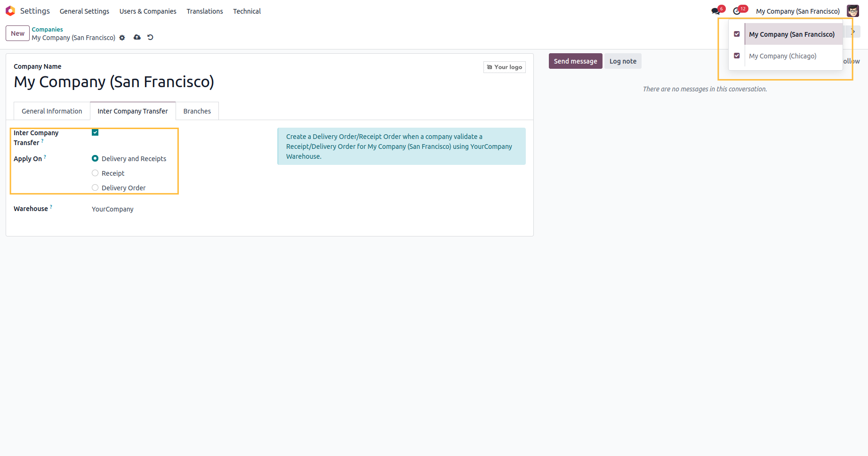Image resolution: width=868 pixels, height=456 pixels.
Task: Open the activities clock icon
Action: pyautogui.click(x=737, y=11)
